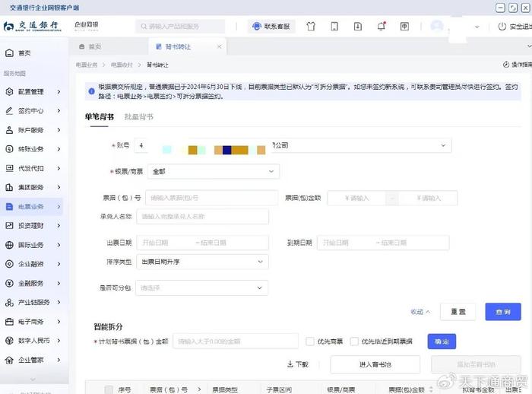
Task: Click the 数字人民币 icon in sidebar
Action: point(9,341)
